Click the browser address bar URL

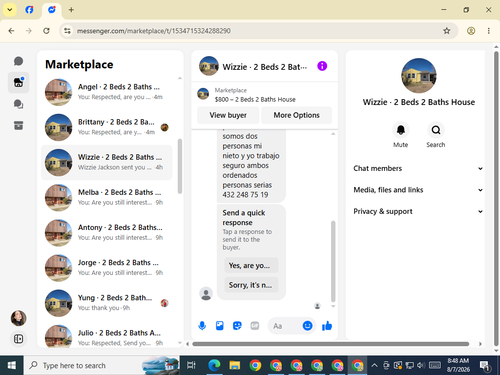(154, 31)
